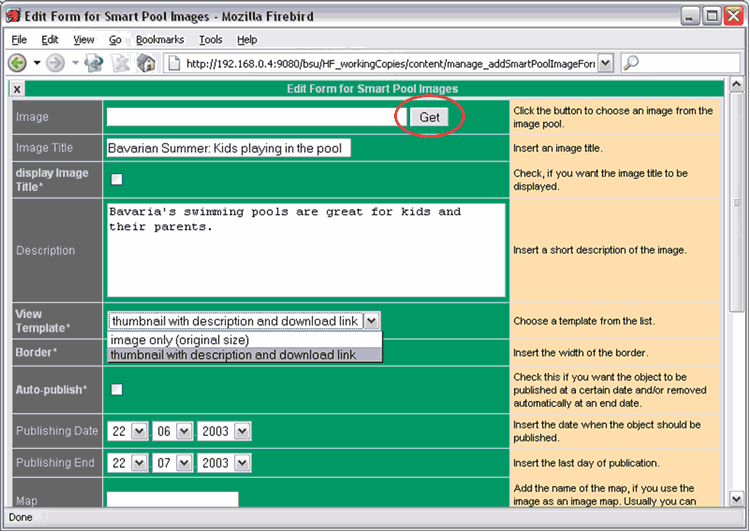750x532 pixels.
Task: Click the page icon in the address bar
Action: coord(174,63)
